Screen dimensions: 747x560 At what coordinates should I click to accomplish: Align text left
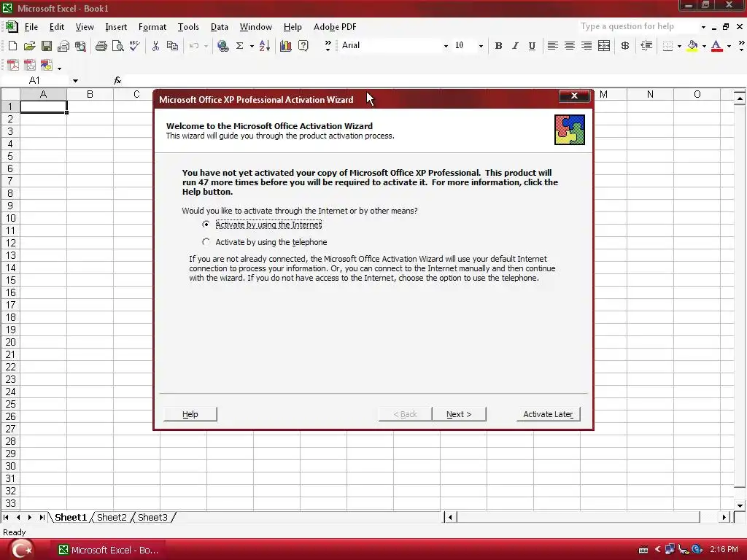[553, 46]
